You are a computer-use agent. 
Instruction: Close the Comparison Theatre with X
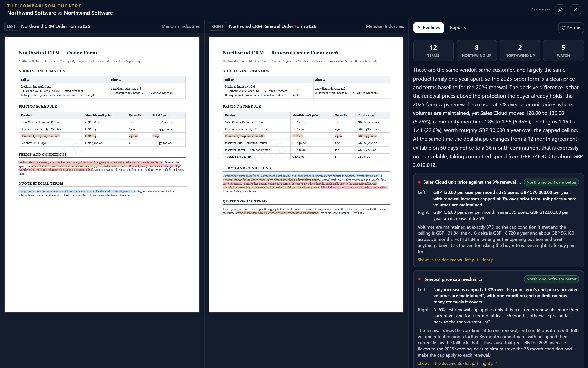(575, 10)
